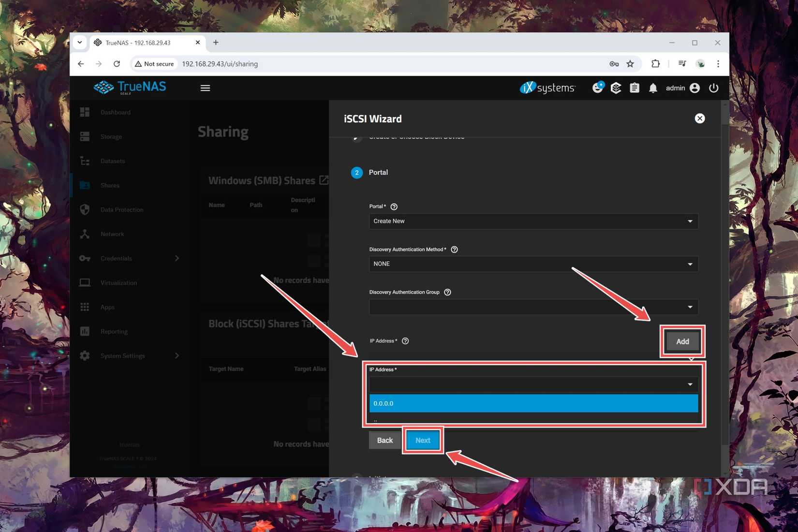The width and height of the screenshot is (798, 532).
Task: Click browser back arrow
Action: coord(81,64)
